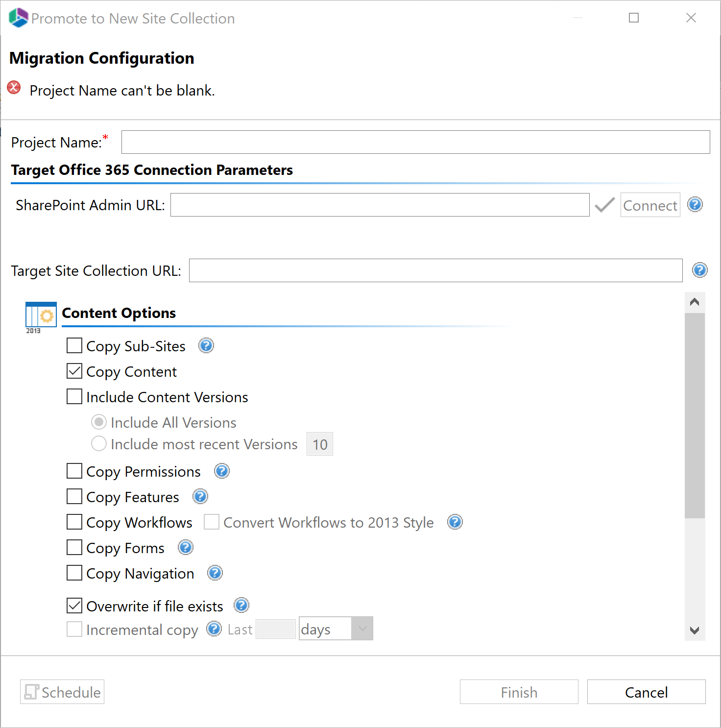Viewport: 721px width, 728px height.
Task: Click help icon beside Overwrite if file exists
Action: click(x=241, y=606)
